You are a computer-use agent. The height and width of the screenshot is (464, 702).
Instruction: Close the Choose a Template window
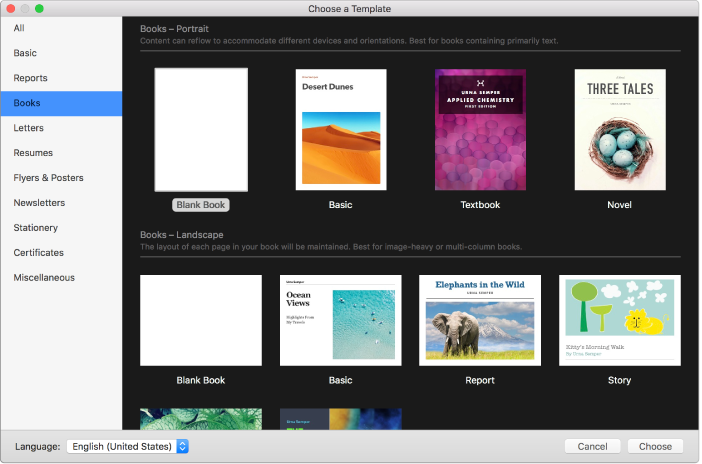click(10, 9)
